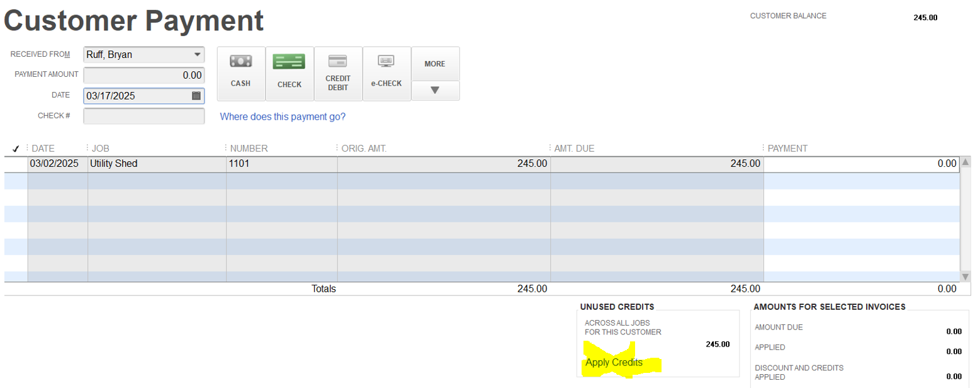The height and width of the screenshot is (388, 980).
Task: Choose the Check payment method icon
Action: point(290,73)
